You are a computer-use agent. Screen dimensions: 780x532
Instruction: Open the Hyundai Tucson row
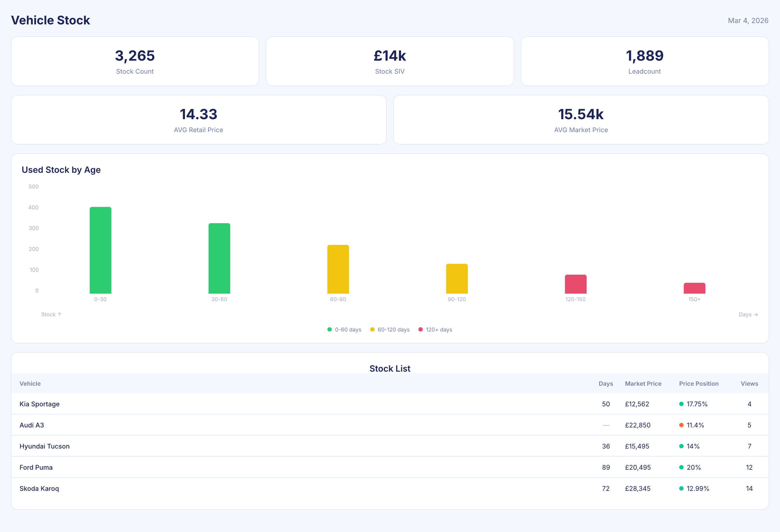45,446
